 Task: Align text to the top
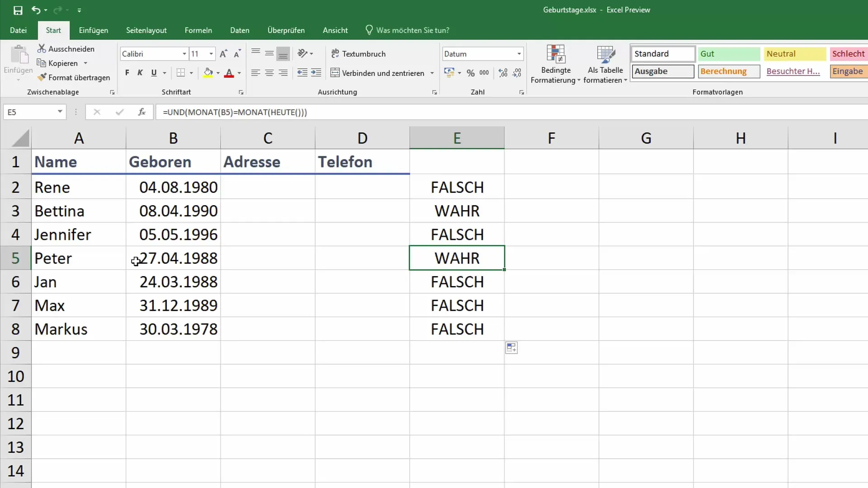tap(255, 53)
